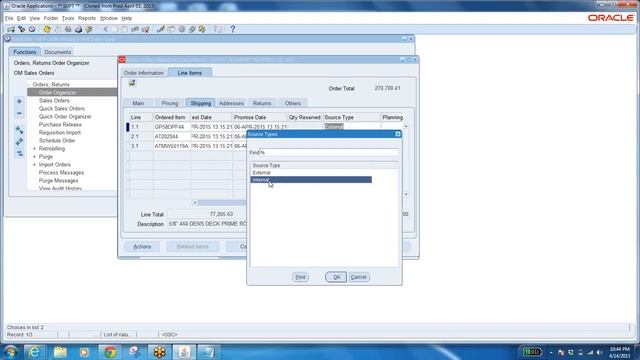Click the Related Items button

click(193, 247)
